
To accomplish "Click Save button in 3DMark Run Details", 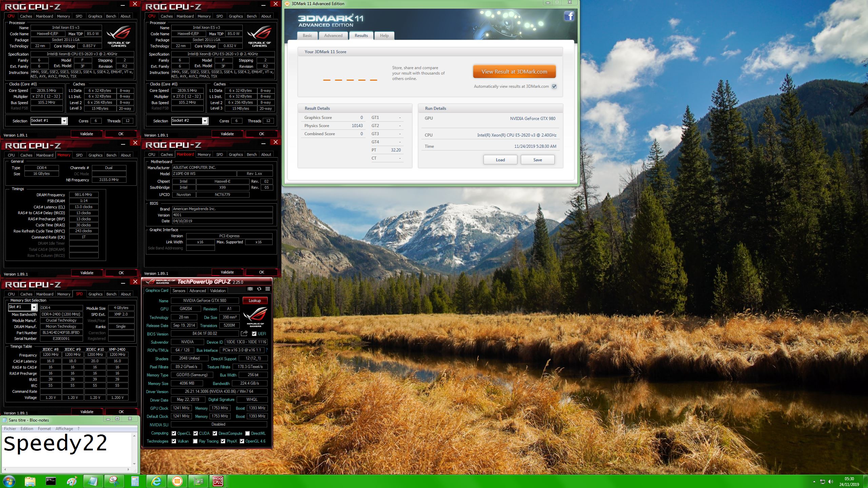I will pos(537,160).
